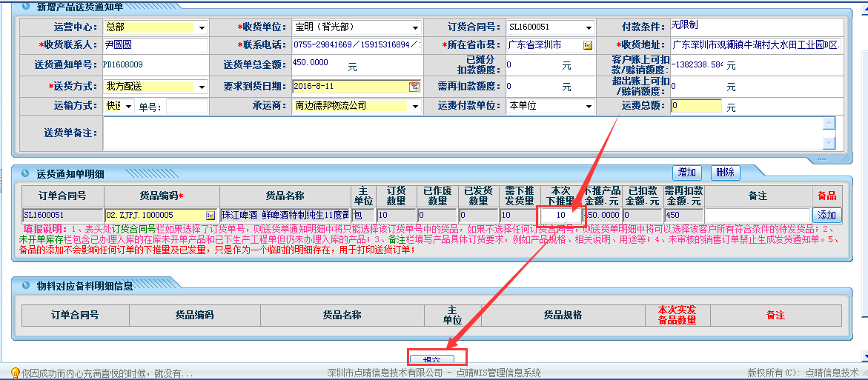This screenshot has height=380, width=868.
Task: Click the 增加 button
Action: [686, 173]
